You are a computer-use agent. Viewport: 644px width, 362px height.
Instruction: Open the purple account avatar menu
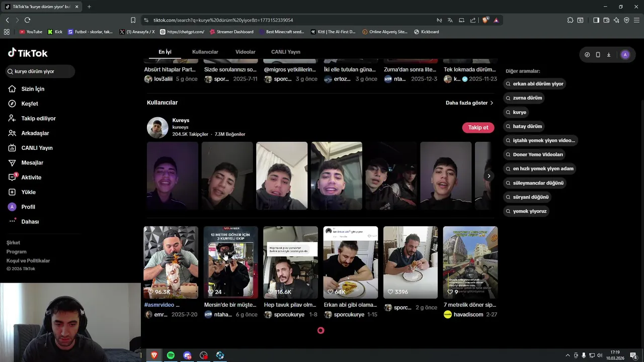625,55
